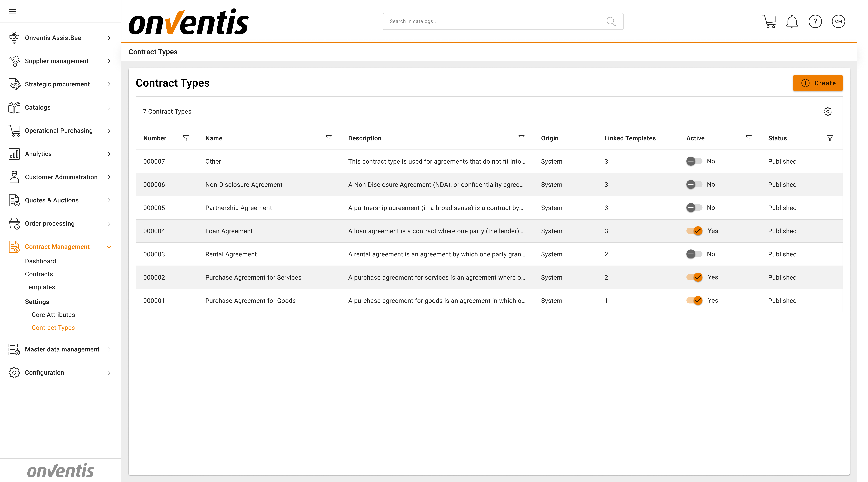Open the shopping cart icon
This screenshot has height=482, width=868.
pos(769,21)
